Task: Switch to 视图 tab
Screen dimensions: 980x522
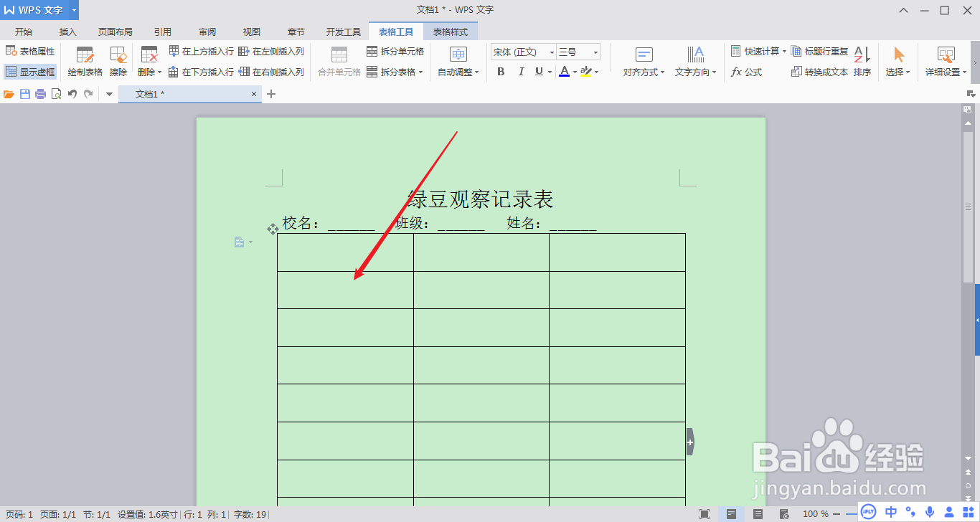Action: (x=252, y=32)
